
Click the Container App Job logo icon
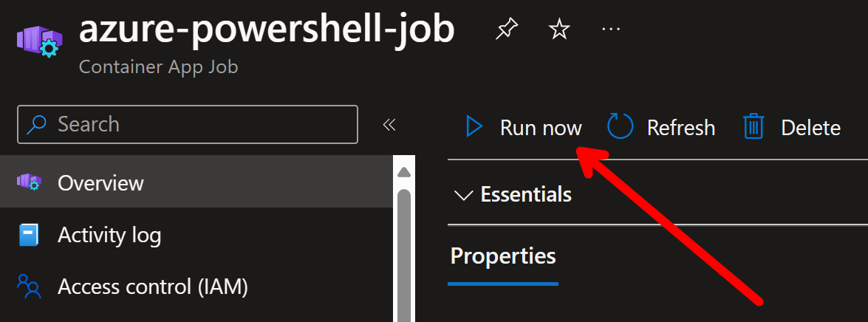pos(39,38)
